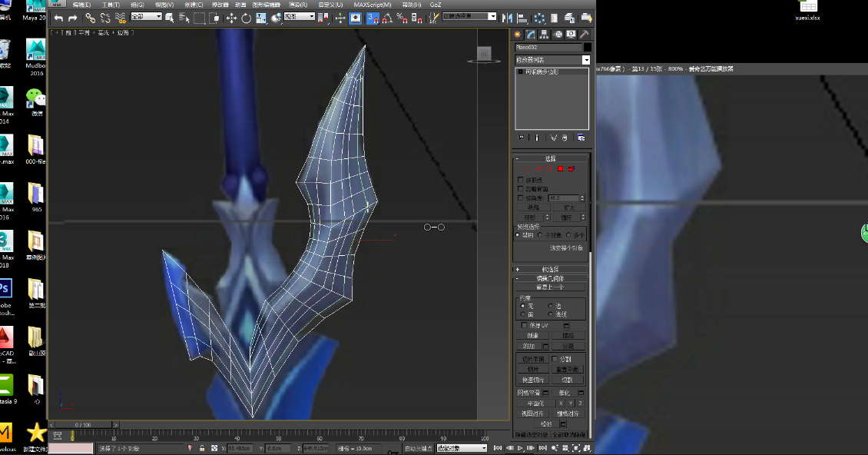Viewport: 868px width, 455px height.
Task: Activate the Select and Scale tool
Action: (x=260, y=18)
